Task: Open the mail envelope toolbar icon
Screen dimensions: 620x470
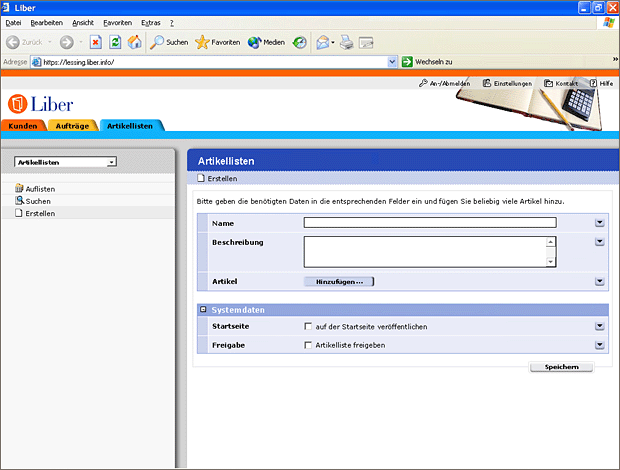Action: pyautogui.click(x=323, y=42)
